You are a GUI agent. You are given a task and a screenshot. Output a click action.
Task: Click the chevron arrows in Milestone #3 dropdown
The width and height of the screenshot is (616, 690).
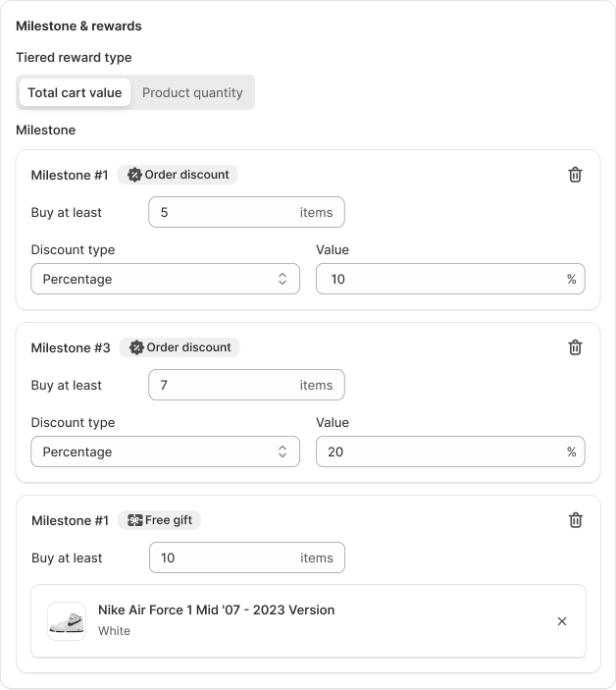tap(282, 451)
